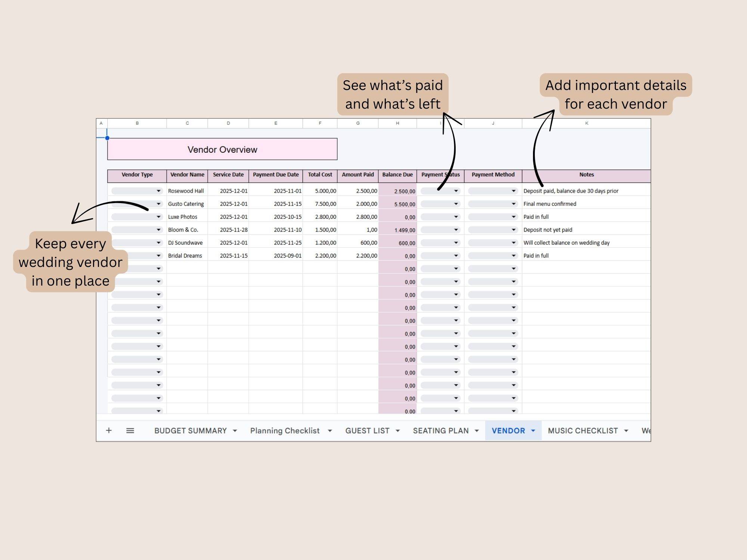Open VENDOR tab options arrow

click(533, 431)
